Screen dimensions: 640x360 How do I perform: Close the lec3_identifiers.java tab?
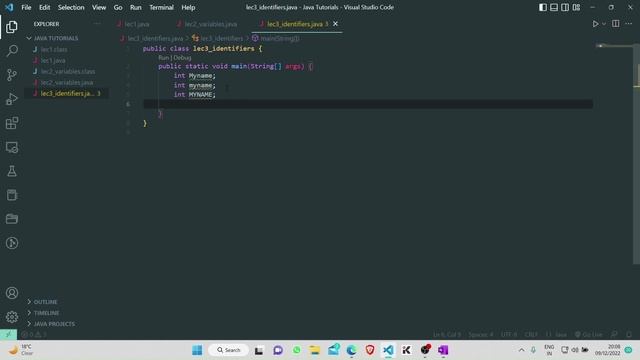pos(335,24)
